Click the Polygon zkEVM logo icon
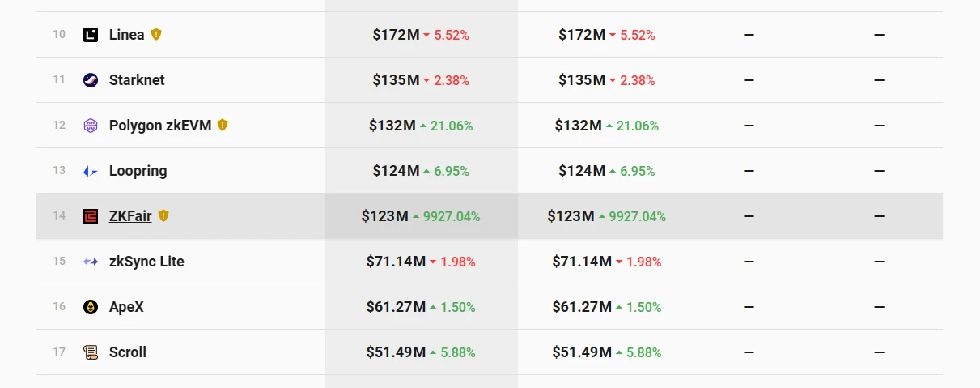Image resolution: width=980 pixels, height=388 pixels. coord(91,126)
